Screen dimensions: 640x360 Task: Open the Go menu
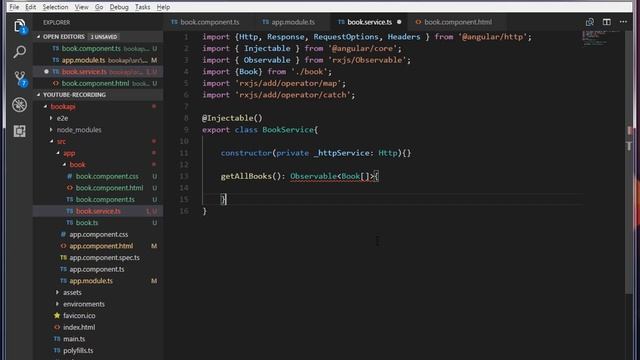click(x=99, y=7)
